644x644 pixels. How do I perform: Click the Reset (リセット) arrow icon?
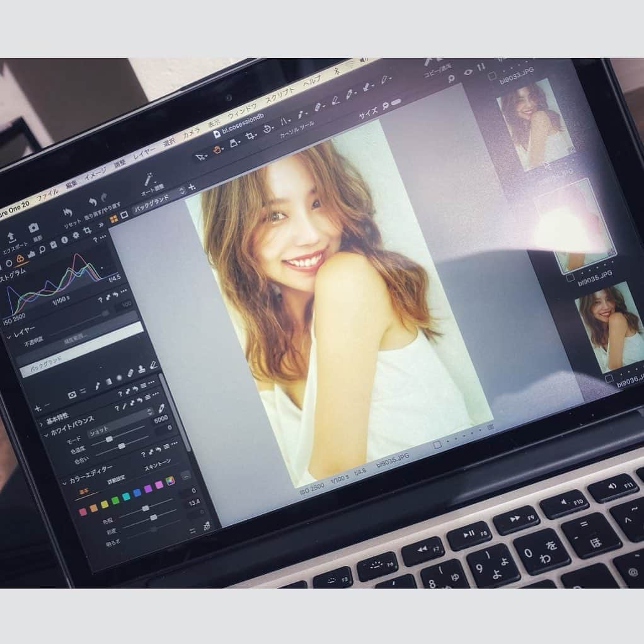(68, 213)
